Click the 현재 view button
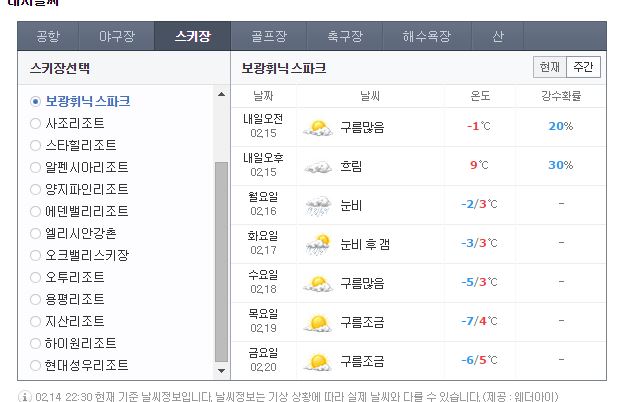This screenshot has height=402, width=623. pyautogui.click(x=549, y=67)
